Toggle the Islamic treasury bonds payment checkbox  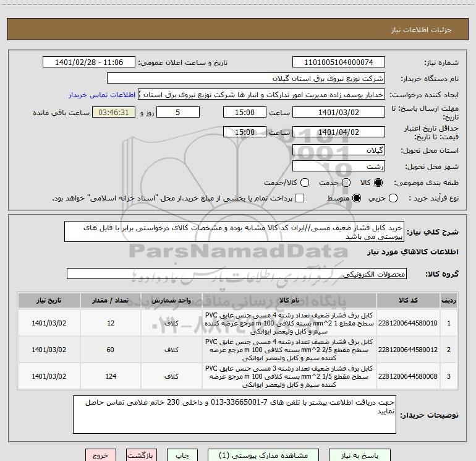pyautogui.click(x=300, y=198)
